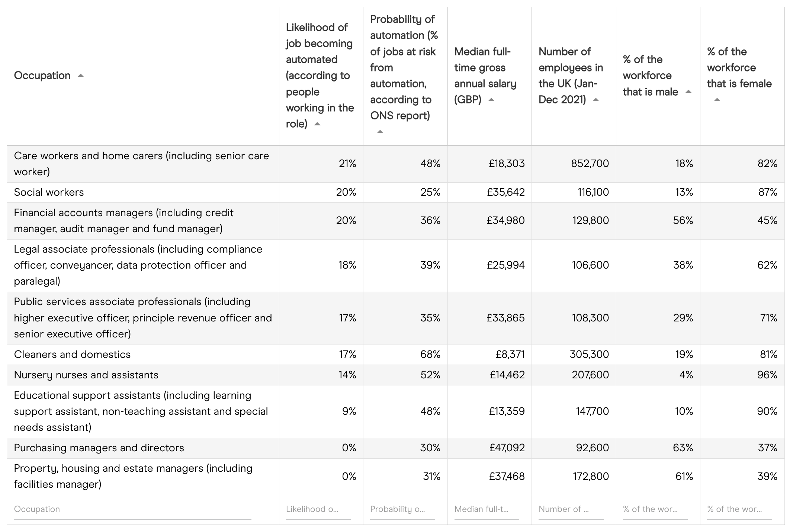Click sort arrow for Likelihood of job becoming automated
This screenshot has width=793, height=532.
point(317,124)
